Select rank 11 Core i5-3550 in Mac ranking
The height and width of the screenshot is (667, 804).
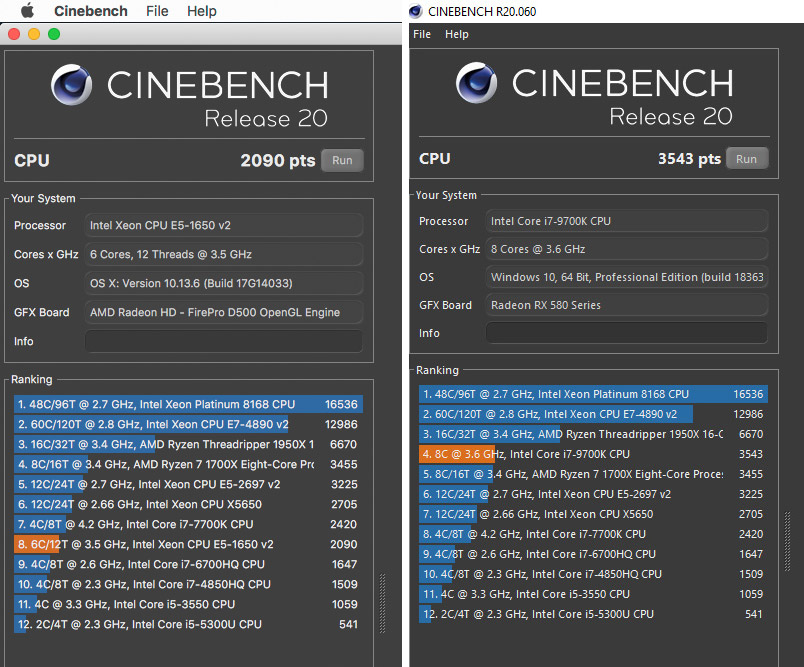[x=188, y=604]
